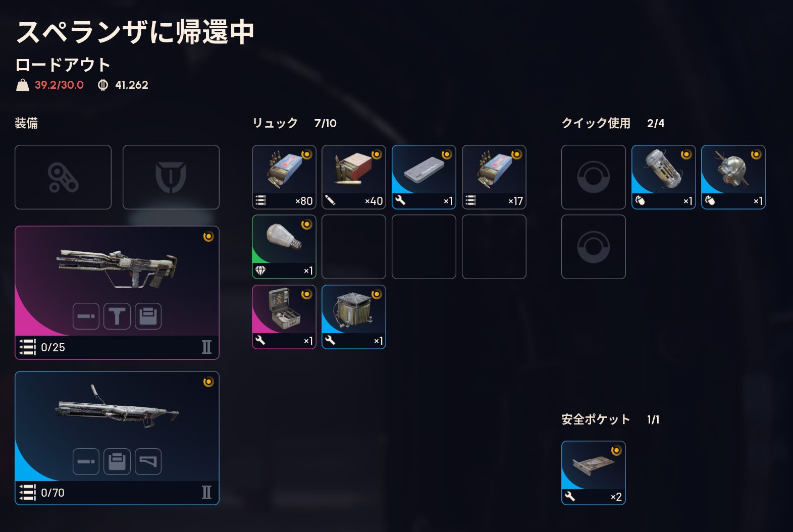Select the blue-rarity metal crate item
793x532 pixels.
(354, 317)
